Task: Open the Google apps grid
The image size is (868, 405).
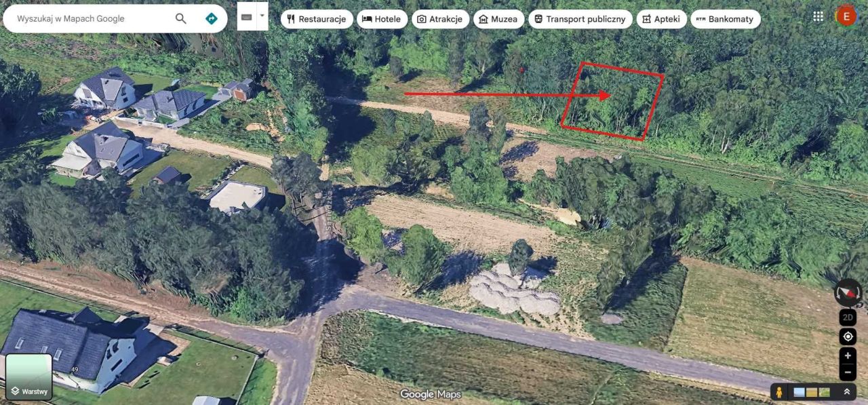Action: click(818, 16)
